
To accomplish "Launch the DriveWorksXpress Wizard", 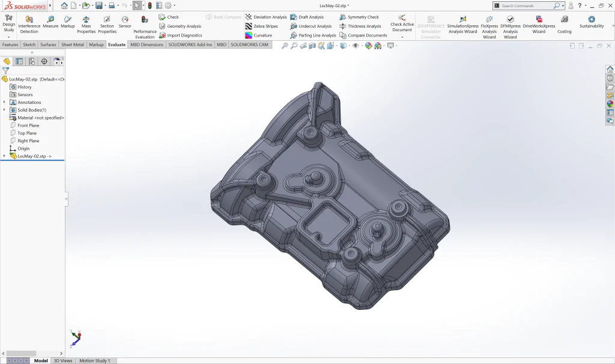I will (539, 24).
